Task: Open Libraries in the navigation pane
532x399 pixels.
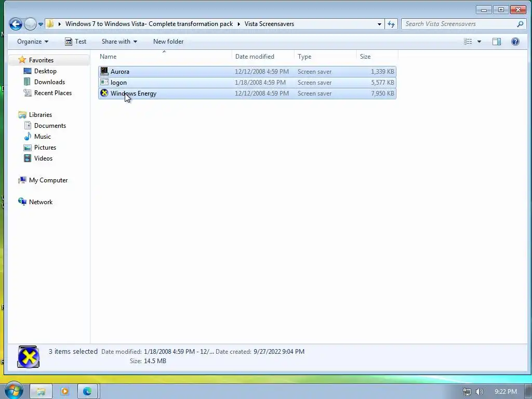Action: click(x=41, y=115)
